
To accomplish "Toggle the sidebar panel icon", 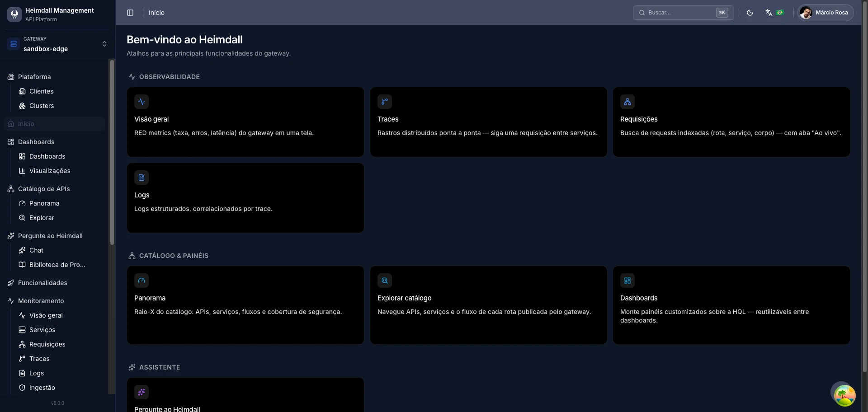I will [130, 13].
